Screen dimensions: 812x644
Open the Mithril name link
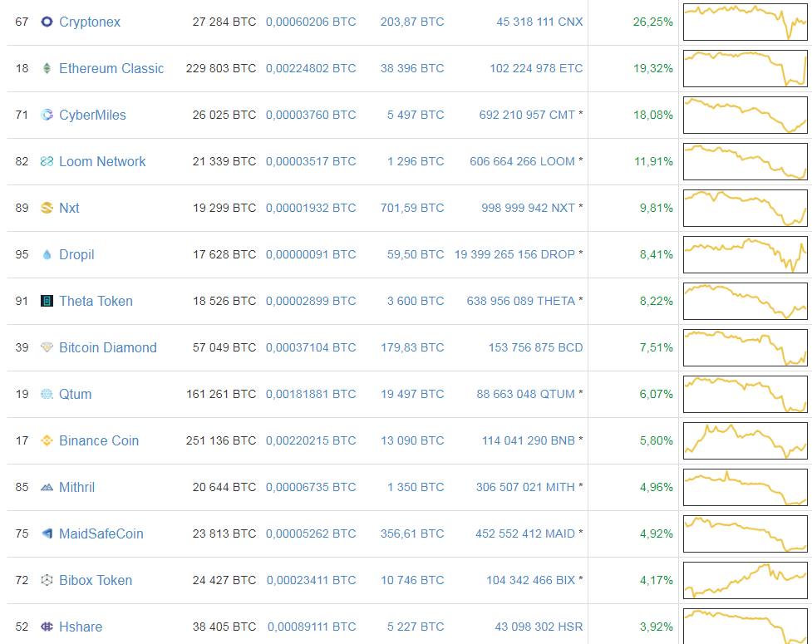[x=76, y=487]
